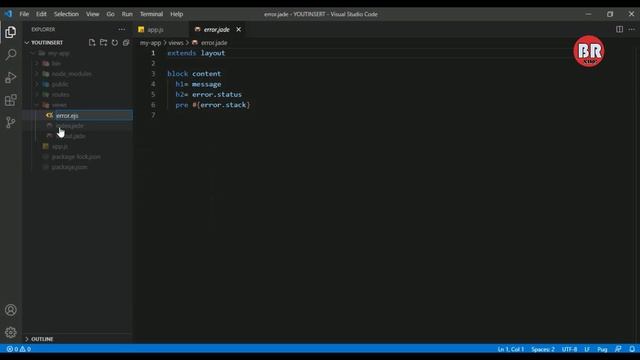This screenshot has height=360, width=640.
Task: Open the Manage gear icon
Action: click(11, 332)
